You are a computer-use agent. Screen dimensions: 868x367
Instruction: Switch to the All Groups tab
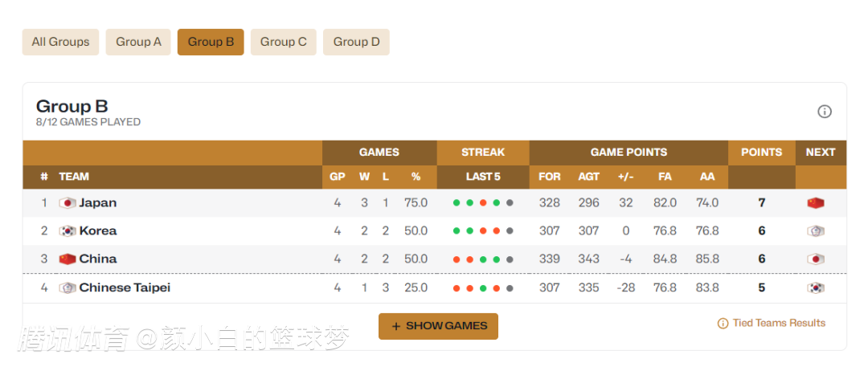pos(61,42)
